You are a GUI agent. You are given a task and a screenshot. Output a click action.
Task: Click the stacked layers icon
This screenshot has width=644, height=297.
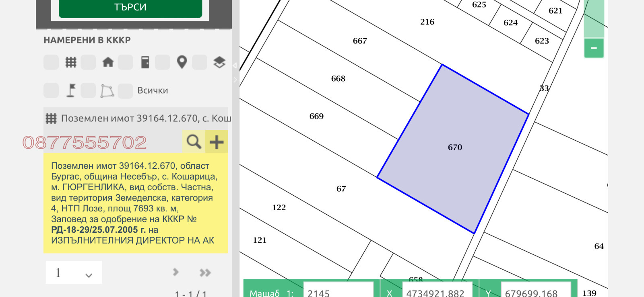click(219, 62)
